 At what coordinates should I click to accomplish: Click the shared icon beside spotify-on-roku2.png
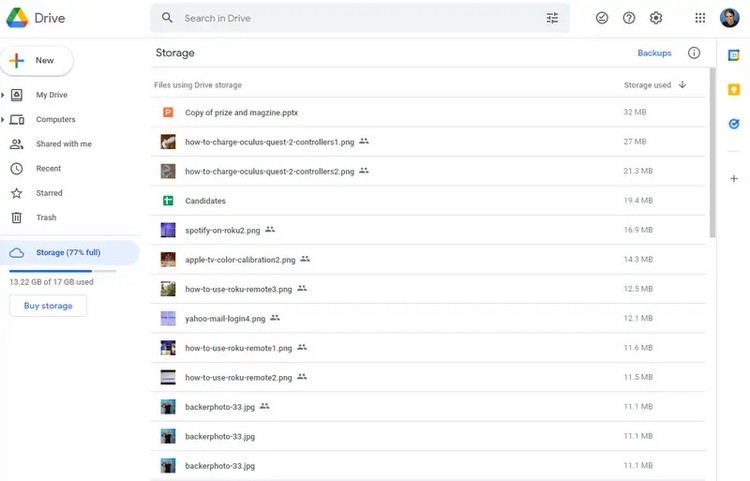pos(270,230)
